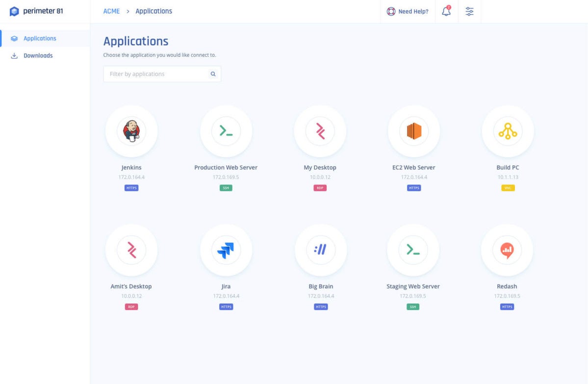Viewport: 588px width, 384px height.
Task: Launch Staging Web Server terminal icon
Action: 413,250
